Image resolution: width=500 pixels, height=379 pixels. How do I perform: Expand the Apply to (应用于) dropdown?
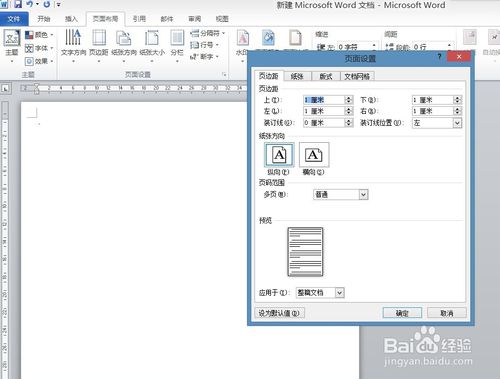[339, 293]
